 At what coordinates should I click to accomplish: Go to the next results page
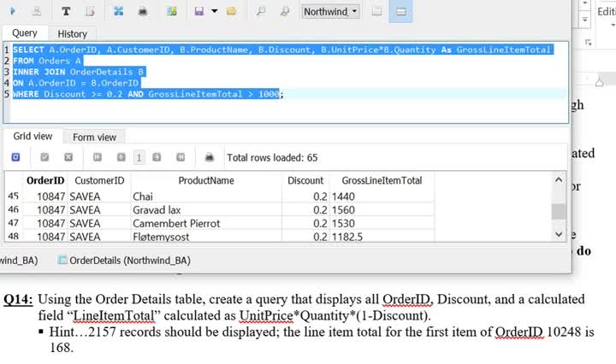[x=157, y=157]
